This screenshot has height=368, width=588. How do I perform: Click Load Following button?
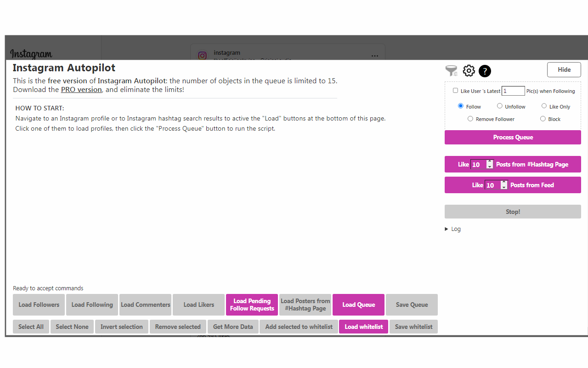pyautogui.click(x=92, y=305)
